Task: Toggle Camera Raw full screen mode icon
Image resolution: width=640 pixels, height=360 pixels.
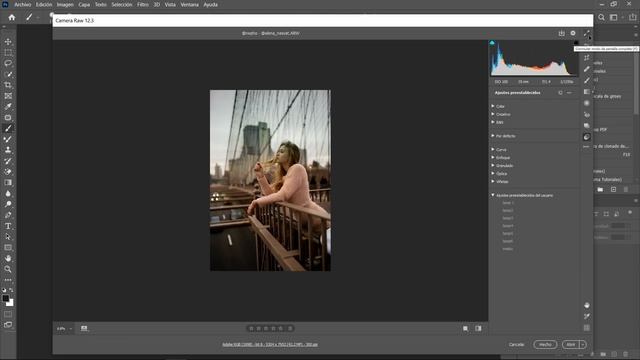Action: (587, 33)
